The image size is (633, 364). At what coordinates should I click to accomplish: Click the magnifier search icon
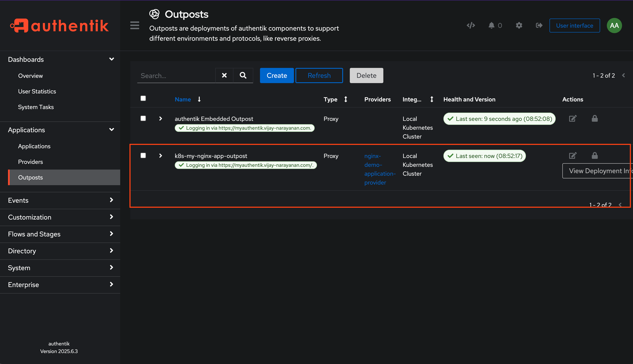pos(243,75)
